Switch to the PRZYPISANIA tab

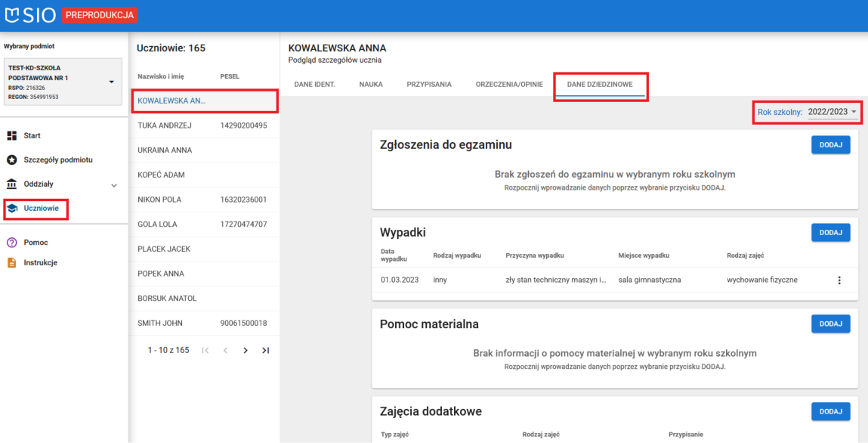(429, 85)
